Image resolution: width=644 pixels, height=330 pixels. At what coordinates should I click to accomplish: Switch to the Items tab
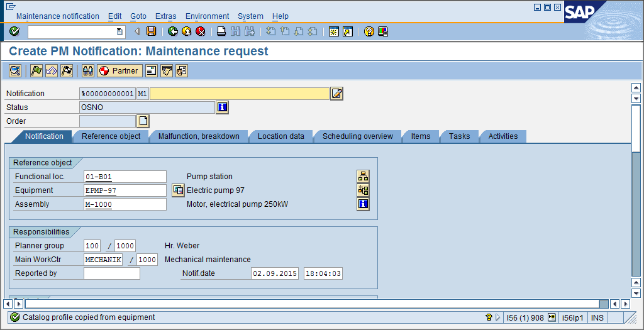[x=421, y=136]
